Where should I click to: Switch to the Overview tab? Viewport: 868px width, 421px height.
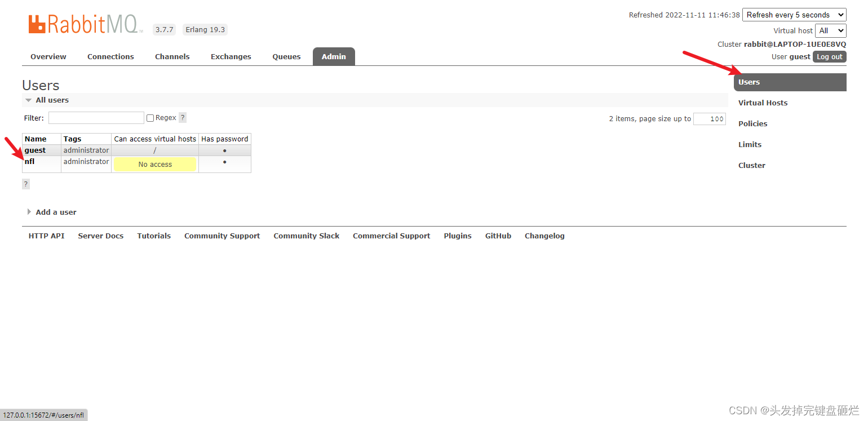[x=48, y=57]
